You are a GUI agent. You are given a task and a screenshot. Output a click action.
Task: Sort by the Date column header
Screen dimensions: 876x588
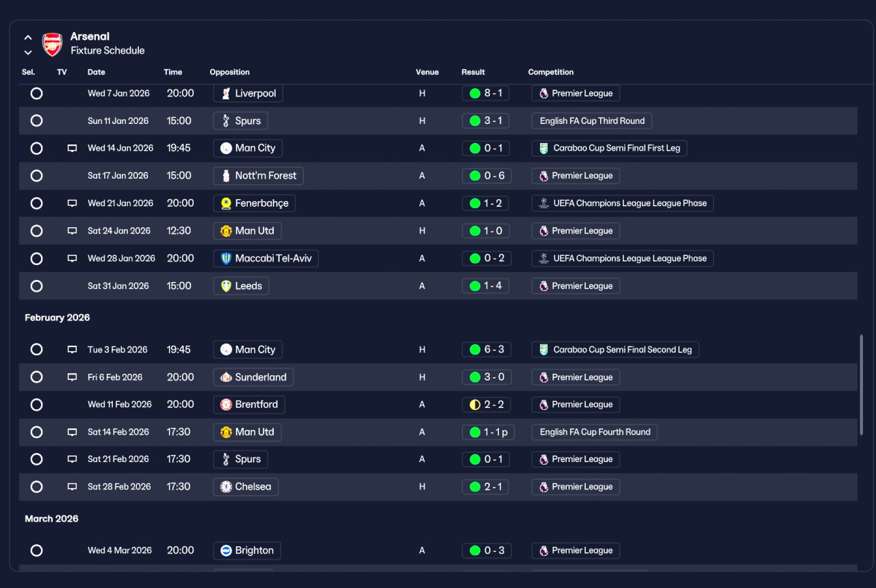(x=96, y=72)
